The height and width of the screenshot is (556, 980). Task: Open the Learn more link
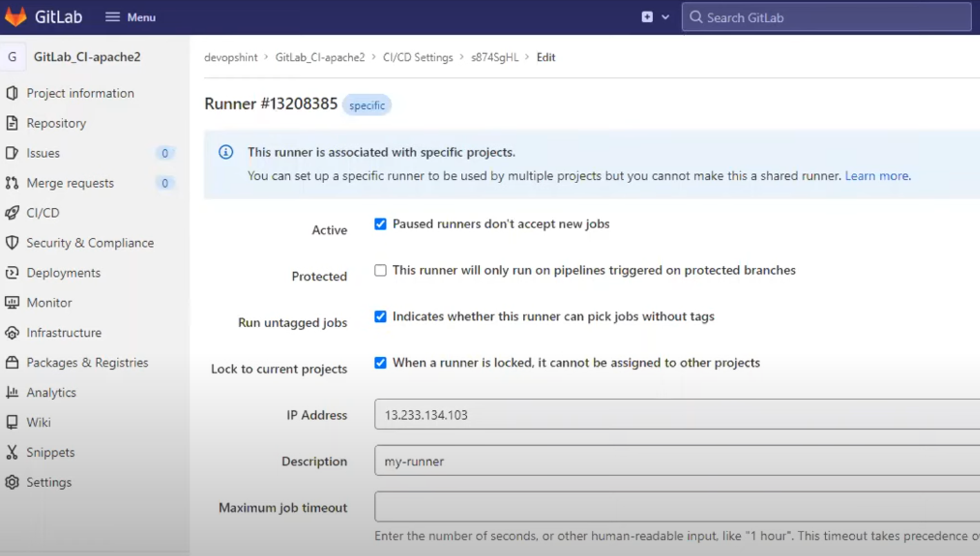pyautogui.click(x=877, y=175)
